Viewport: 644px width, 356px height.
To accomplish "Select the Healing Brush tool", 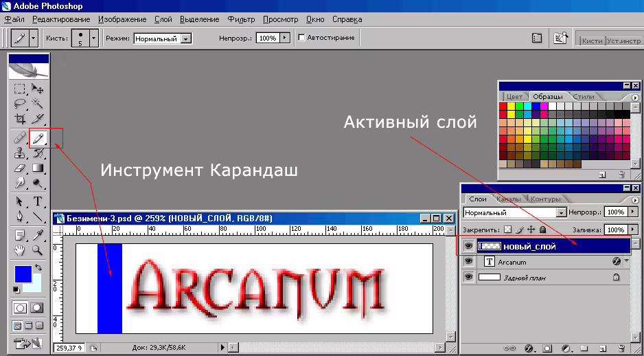I will pyautogui.click(x=19, y=137).
